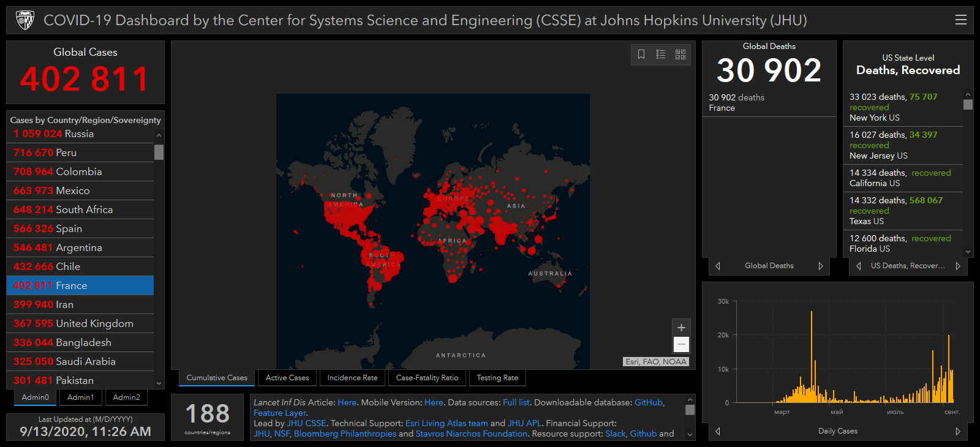Open the 'Full list' data sources link
The image size is (980, 447).
click(x=516, y=402)
